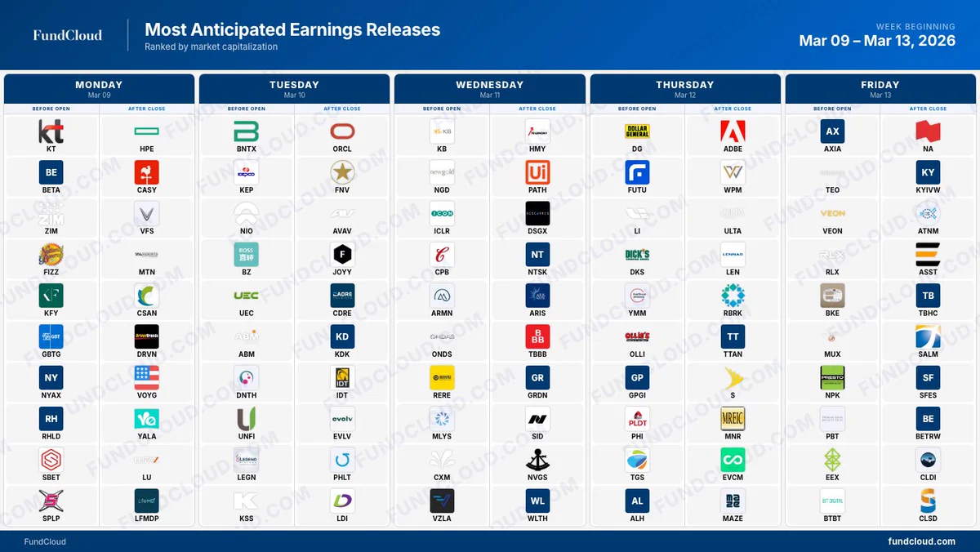The height and width of the screenshot is (552, 980).
Task: Open the CLSD logo on Friday
Action: (928, 501)
